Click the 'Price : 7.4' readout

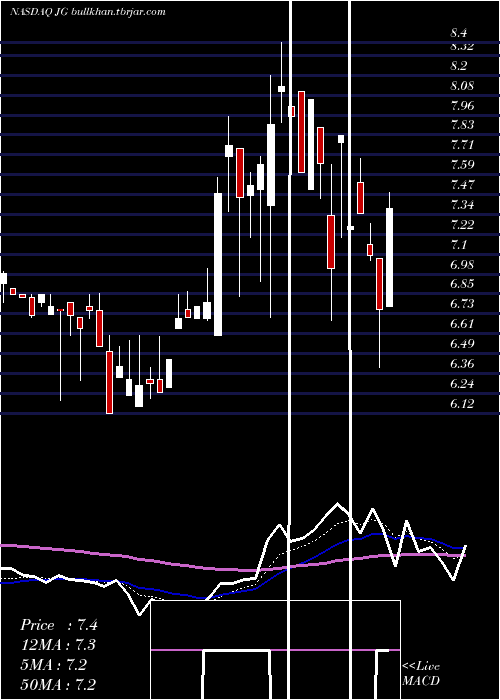click(58, 625)
